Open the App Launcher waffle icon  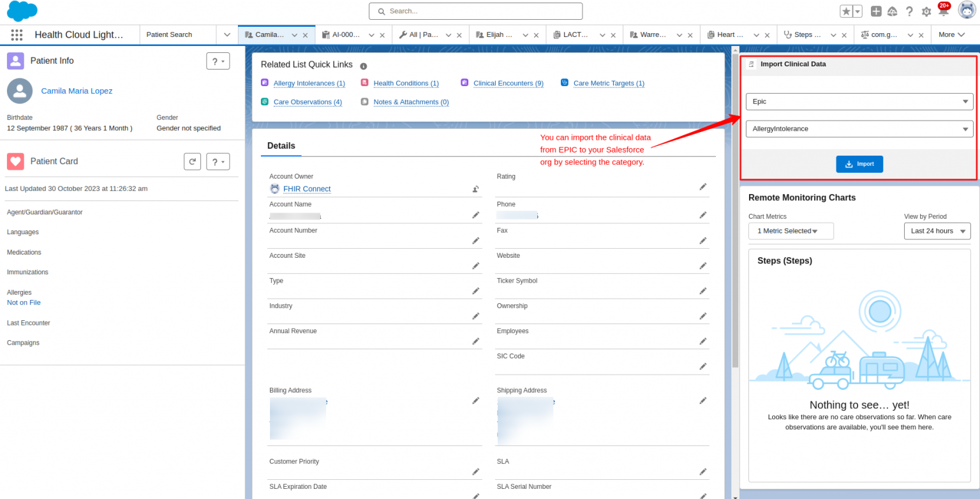[x=17, y=34]
